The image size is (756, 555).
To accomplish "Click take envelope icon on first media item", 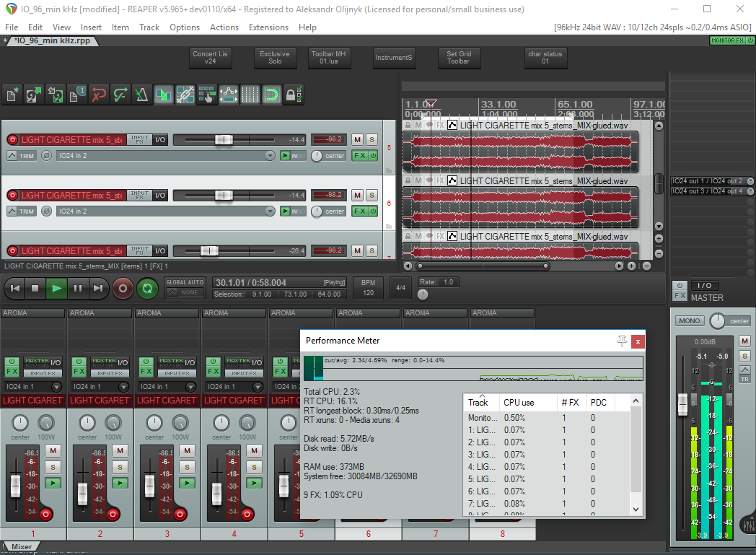I will click(x=452, y=126).
